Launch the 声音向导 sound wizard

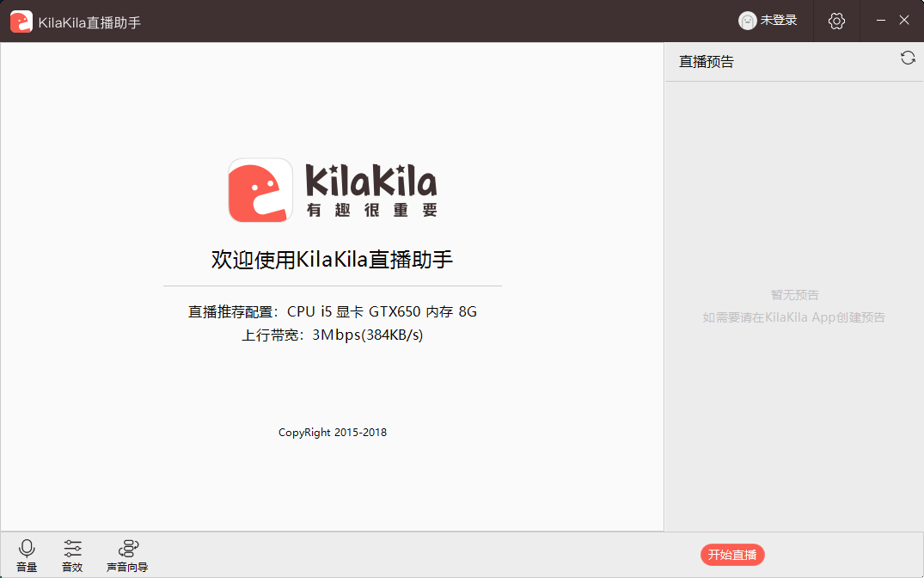click(x=127, y=556)
